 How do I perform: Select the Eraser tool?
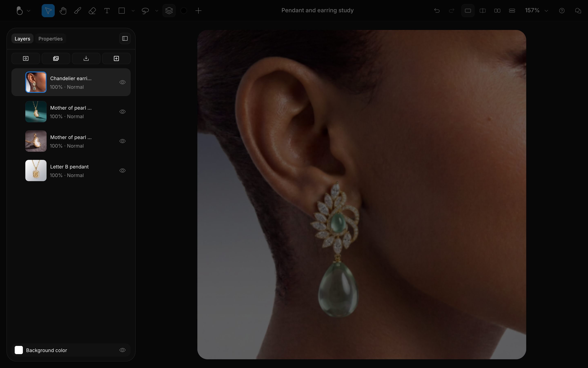point(92,11)
